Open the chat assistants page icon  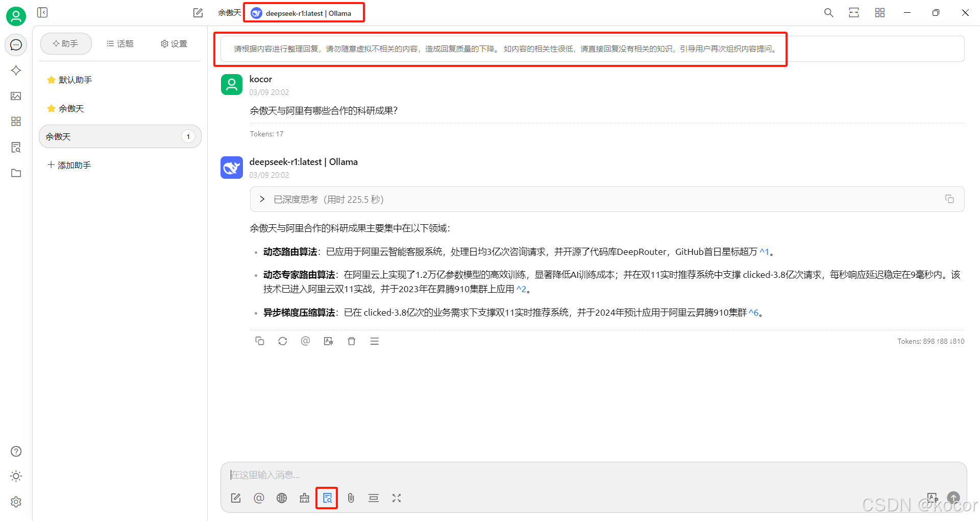(x=16, y=45)
